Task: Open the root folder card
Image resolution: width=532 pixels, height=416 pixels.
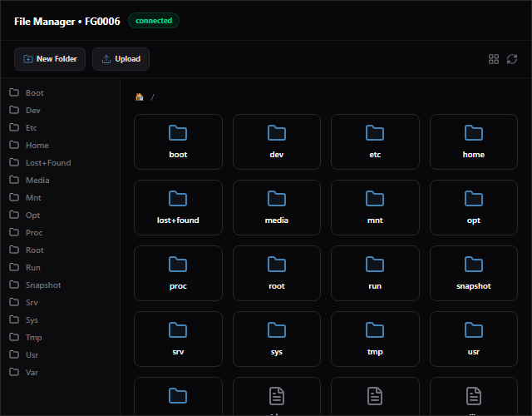Action: coord(277,274)
